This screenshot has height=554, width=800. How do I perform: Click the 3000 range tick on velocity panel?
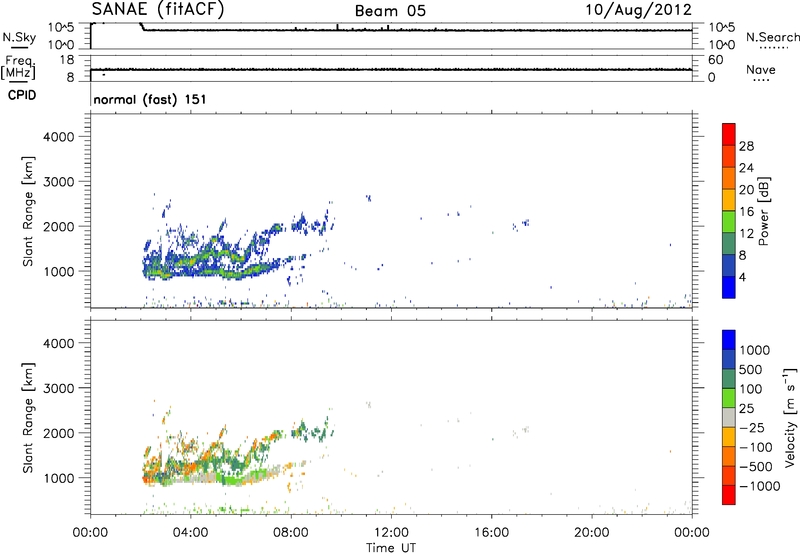click(59, 388)
